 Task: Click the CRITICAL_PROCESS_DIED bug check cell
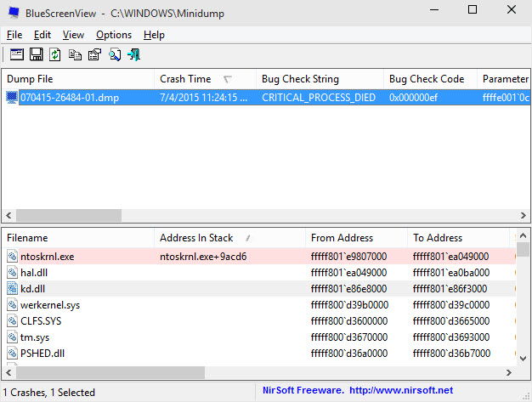[319, 98]
